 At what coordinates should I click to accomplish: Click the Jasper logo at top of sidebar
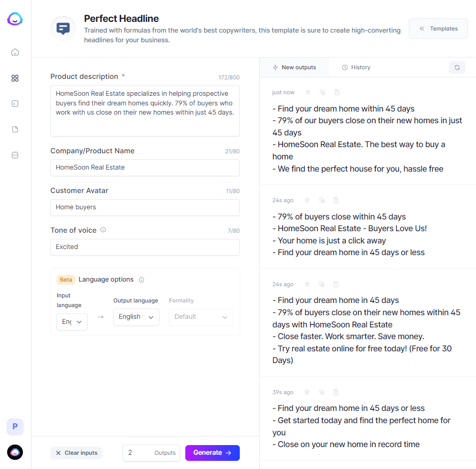click(x=15, y=18)
